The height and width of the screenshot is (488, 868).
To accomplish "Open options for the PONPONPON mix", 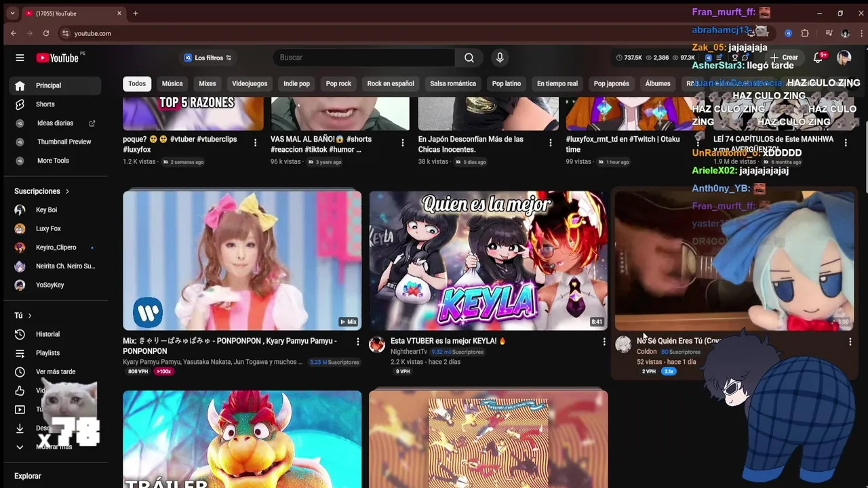I will 358,342.
